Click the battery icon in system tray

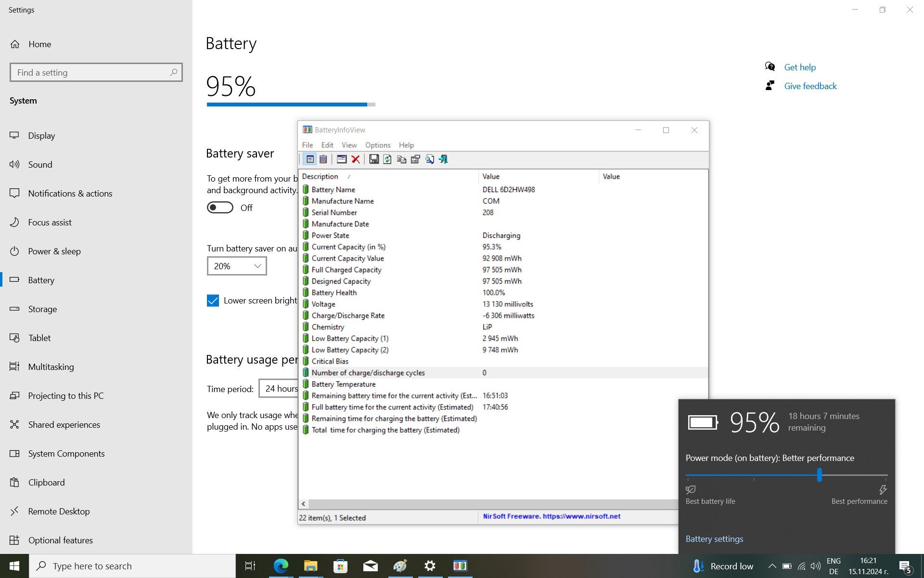pos(787,566)
